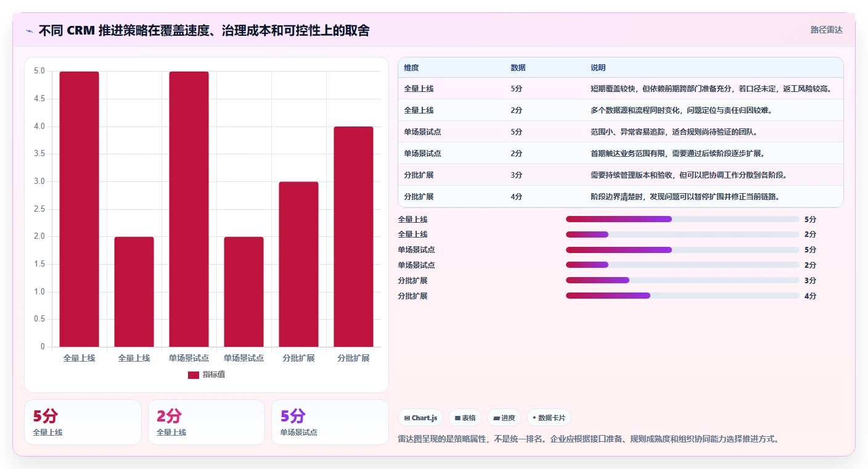This screenshot has height=469, width=868.
Task: Click the 单场景试点 chart bar with value 2
Action: (244, 292)
